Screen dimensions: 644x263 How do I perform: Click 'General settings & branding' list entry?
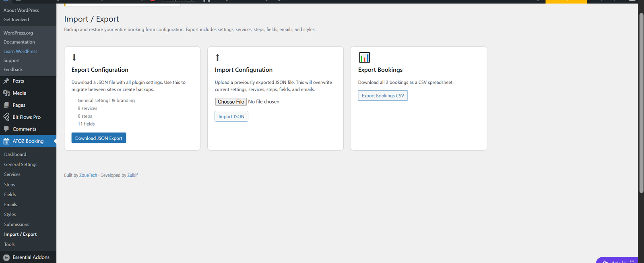[x=106, y=100]
